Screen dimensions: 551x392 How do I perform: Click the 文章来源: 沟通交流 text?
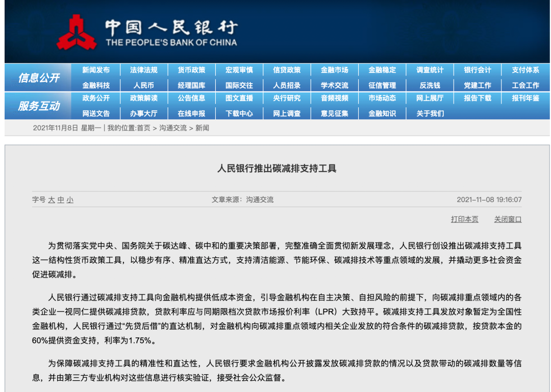(x=242, y=200)
